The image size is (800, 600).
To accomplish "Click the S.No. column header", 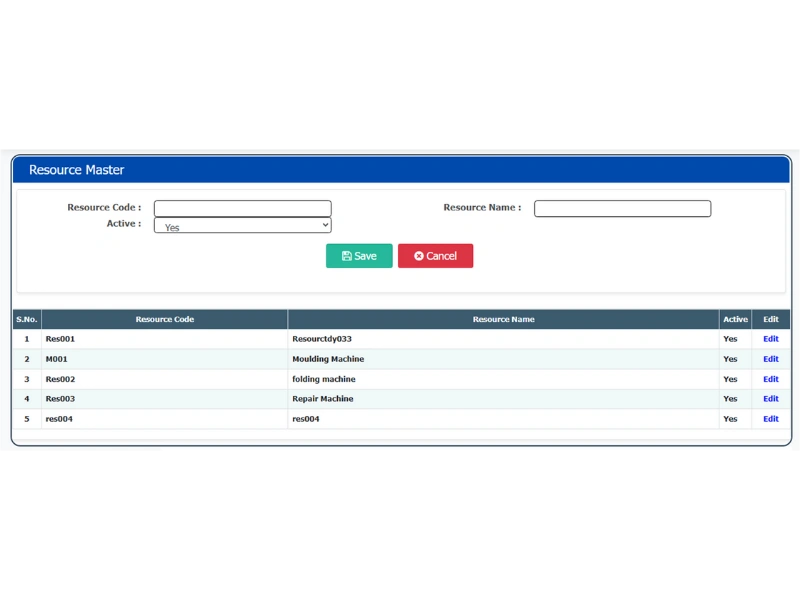I will point(26,318).
